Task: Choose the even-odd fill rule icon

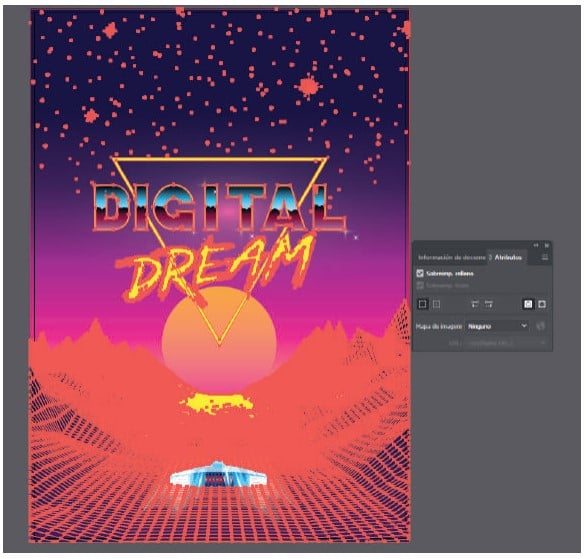Action: (542, 305)
